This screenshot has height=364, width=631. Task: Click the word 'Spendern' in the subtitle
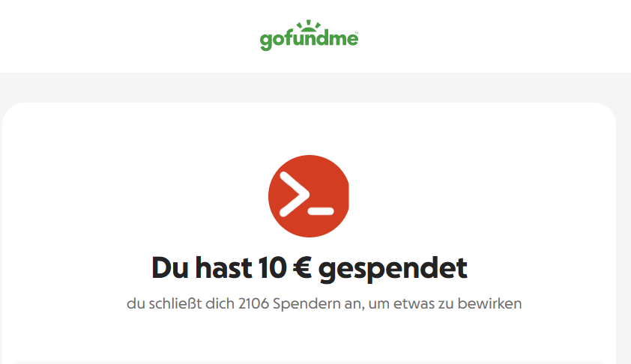pyautogui.click(x=307, y=305)
